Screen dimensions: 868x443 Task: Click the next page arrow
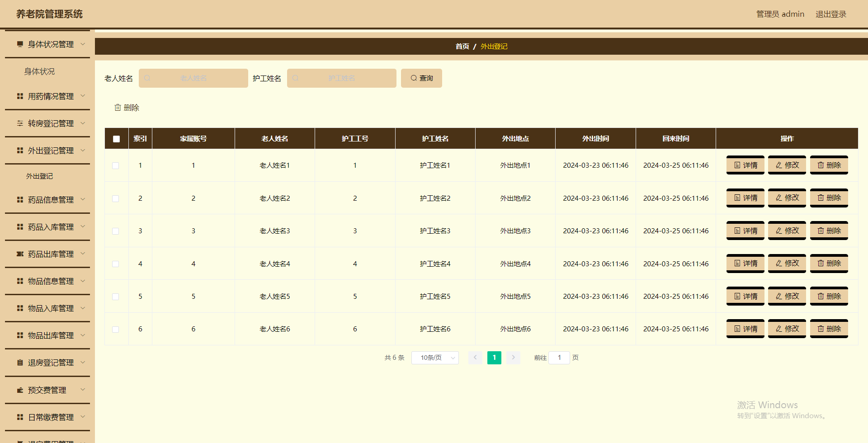[513, 358]
